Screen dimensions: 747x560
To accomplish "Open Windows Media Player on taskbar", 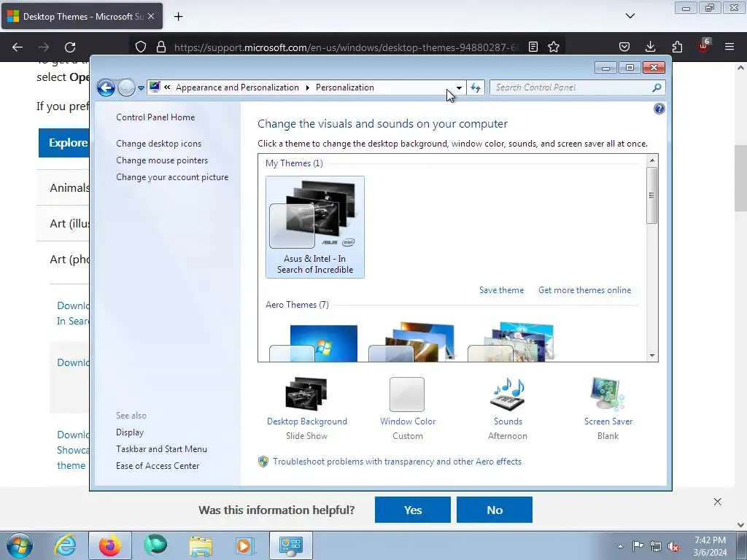I will (x=245, y=545).
